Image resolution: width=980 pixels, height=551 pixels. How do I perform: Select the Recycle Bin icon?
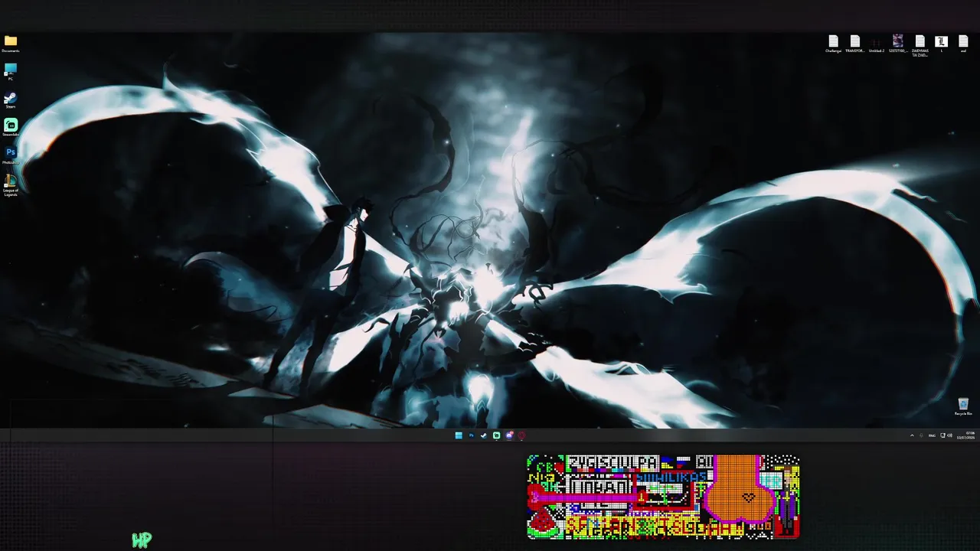tap(963, 406)
